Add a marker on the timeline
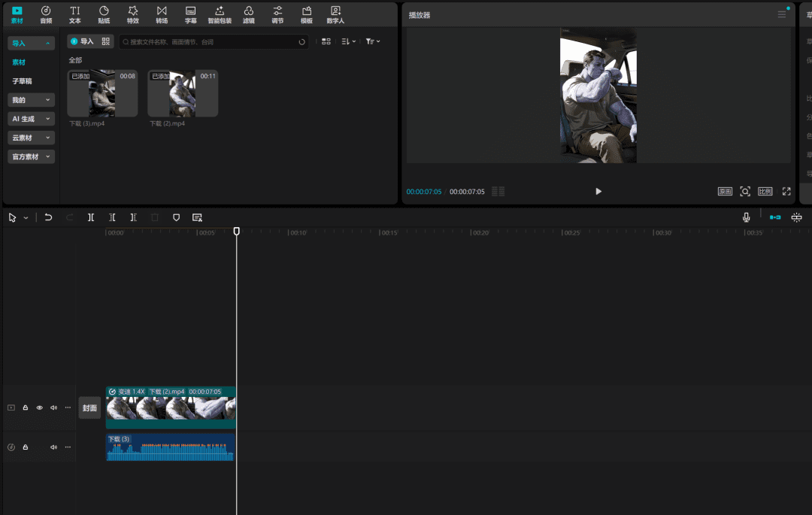 point(176,217)
